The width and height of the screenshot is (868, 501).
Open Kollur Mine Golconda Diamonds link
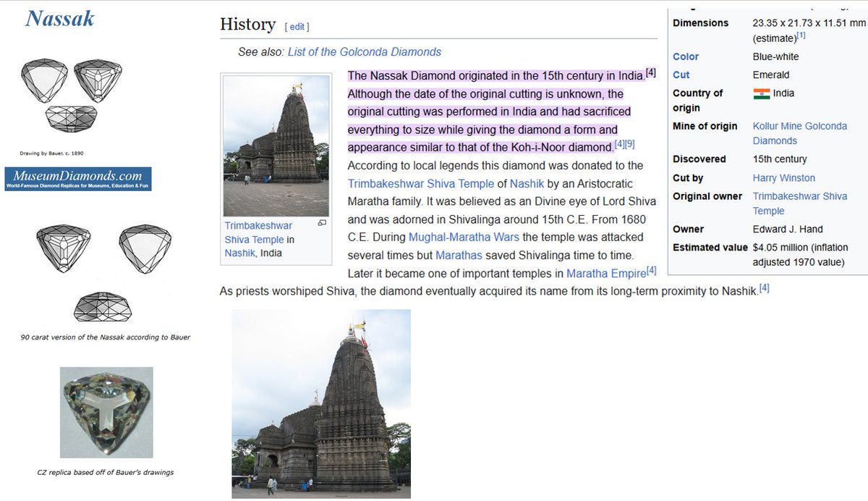click(x=800, y=133)
